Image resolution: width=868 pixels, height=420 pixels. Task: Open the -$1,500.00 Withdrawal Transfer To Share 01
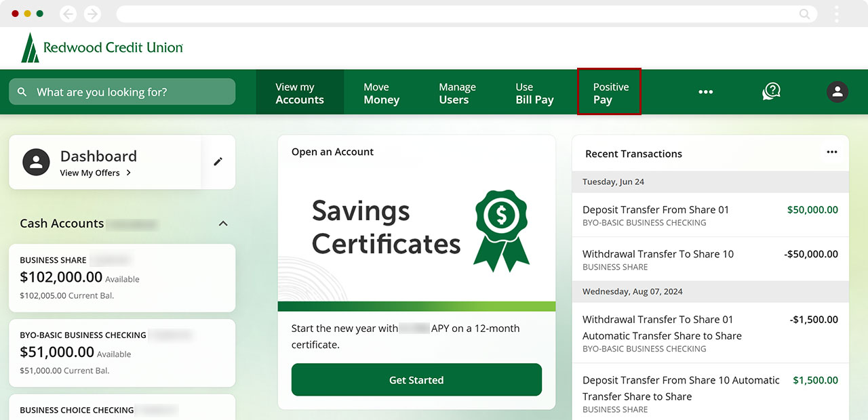pos(710,333)
